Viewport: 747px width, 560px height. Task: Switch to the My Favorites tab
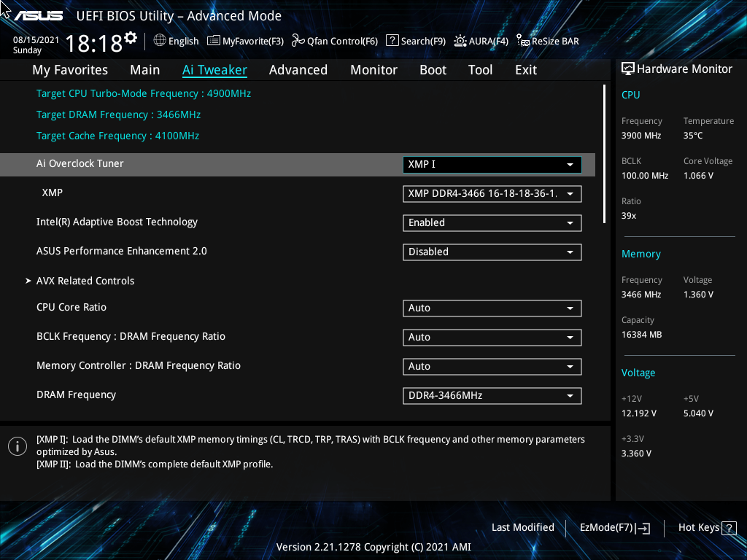70,70
